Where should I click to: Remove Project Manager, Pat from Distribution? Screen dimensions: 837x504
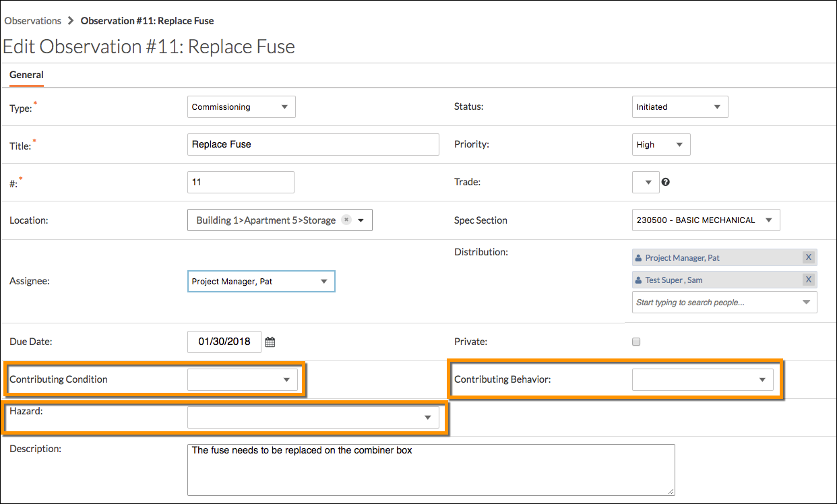point(808,258)
